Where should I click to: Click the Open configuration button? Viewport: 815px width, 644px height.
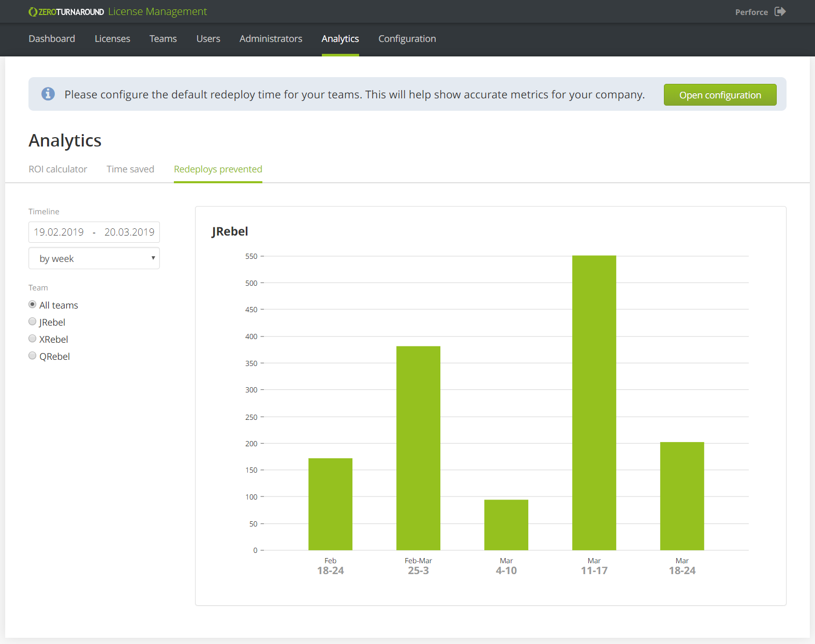(x=720, y=95)
